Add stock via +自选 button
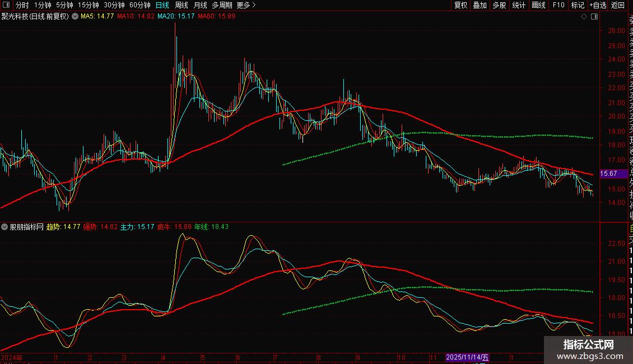The width and height of the screenshot is (633, 364). click(598, 5)
